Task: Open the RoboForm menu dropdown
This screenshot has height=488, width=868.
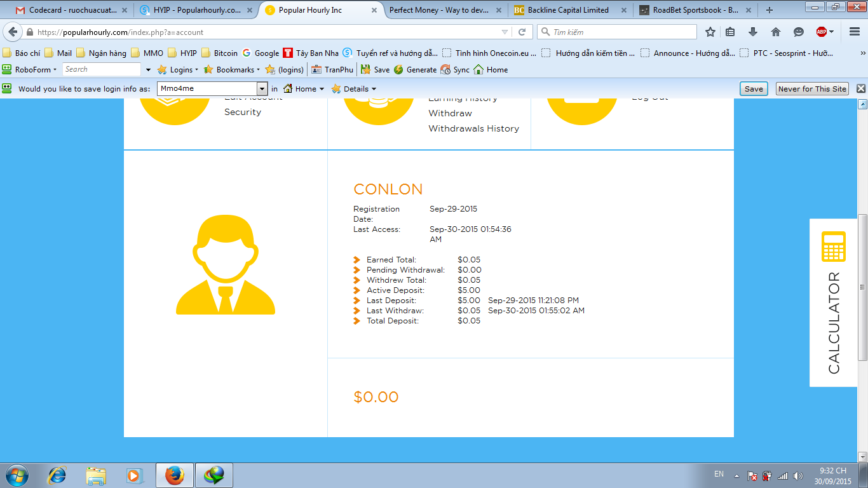Action: click(30, 70)
